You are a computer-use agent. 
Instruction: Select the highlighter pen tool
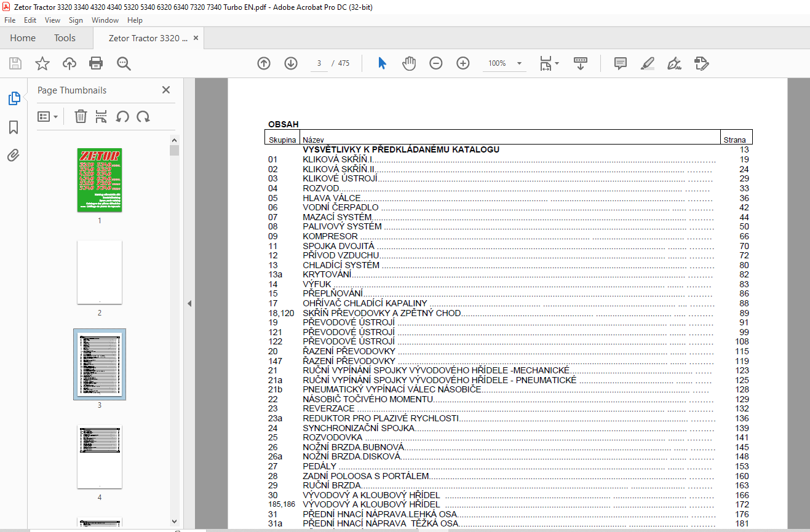(647, 63)
